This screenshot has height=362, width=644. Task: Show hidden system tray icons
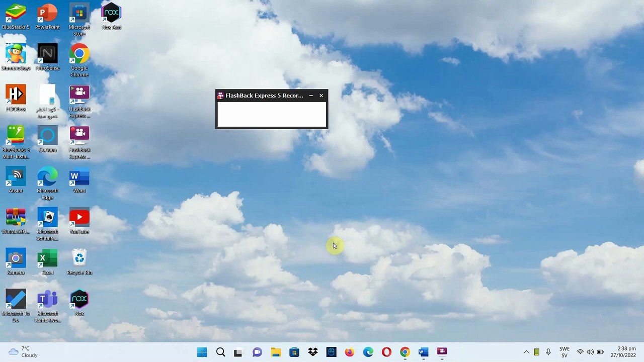(x=526, y=352)
